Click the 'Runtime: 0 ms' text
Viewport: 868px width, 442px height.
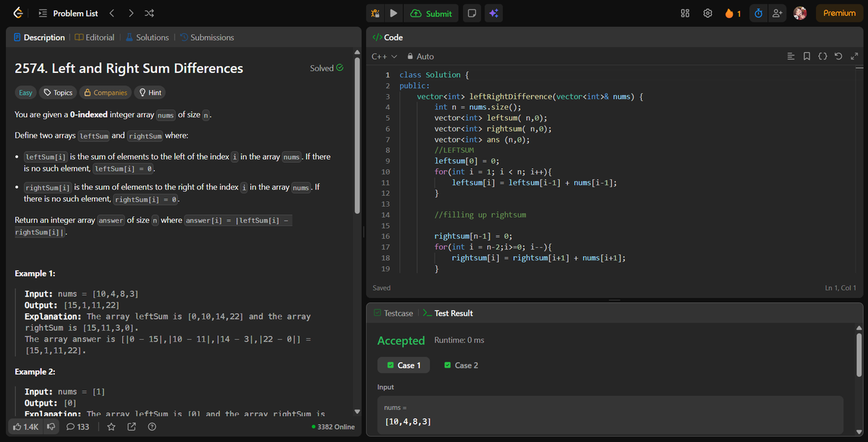[459, 340]
